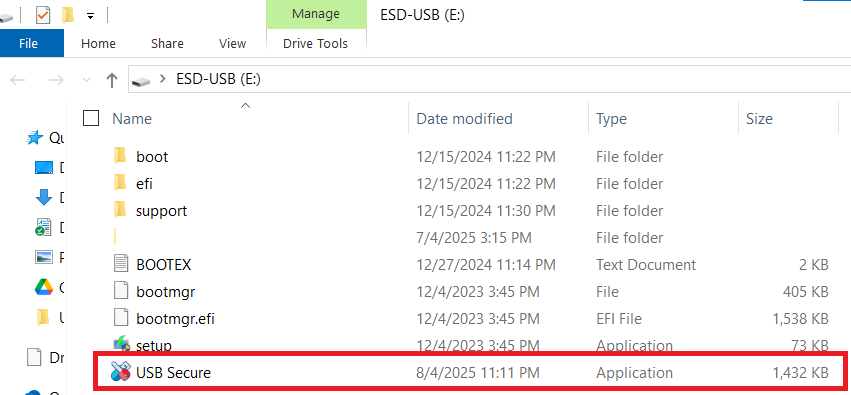Switch to the Home ribbon tab
The image size is (851, 395).
pos(98,43)
